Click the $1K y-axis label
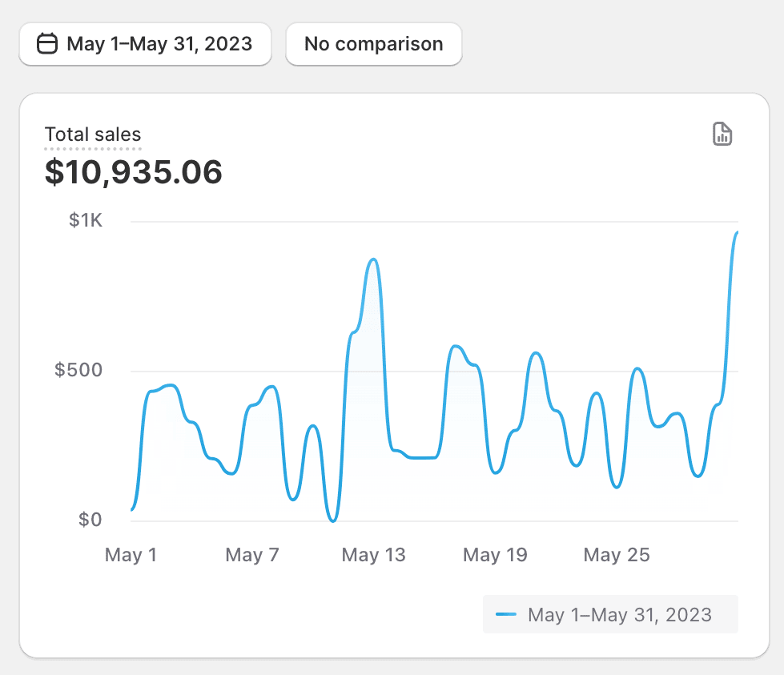Image resolution: width=784 pixels, height=675 pixels. (86, 220)
